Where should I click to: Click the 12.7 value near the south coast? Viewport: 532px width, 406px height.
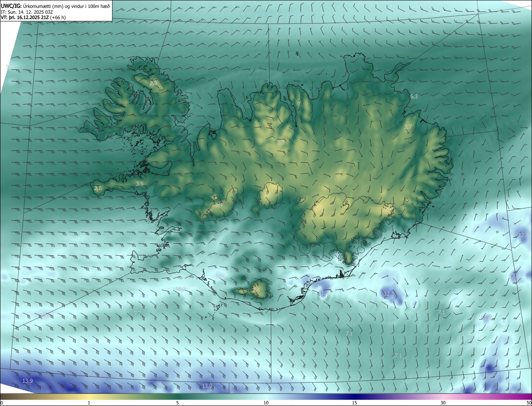(x=323, y=293)
